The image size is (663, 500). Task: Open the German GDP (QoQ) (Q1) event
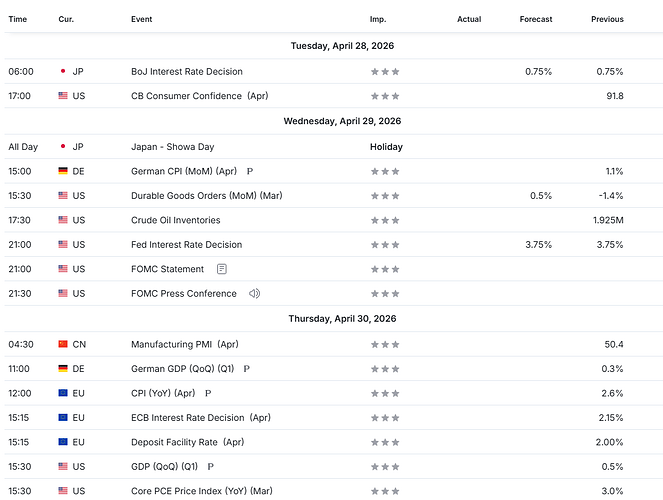(183, 369)
